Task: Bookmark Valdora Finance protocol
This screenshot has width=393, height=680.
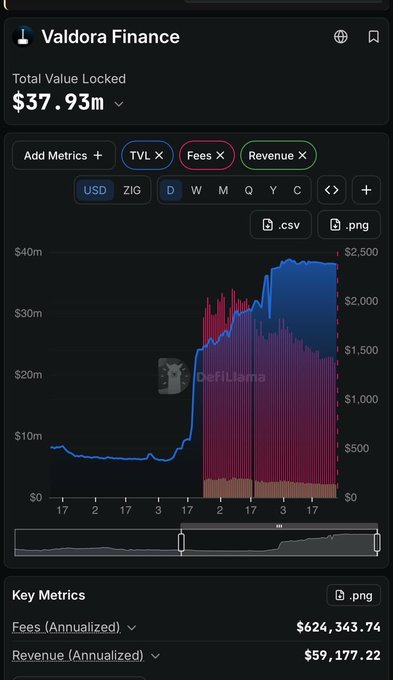Action: tap(373, 37)
